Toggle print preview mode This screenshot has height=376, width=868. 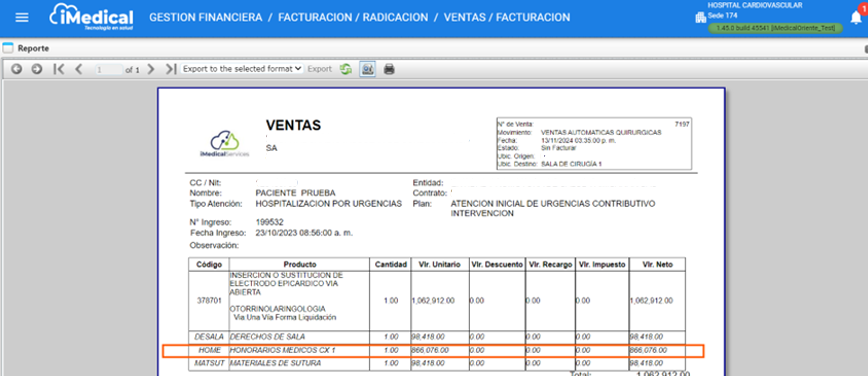(368, 69)
